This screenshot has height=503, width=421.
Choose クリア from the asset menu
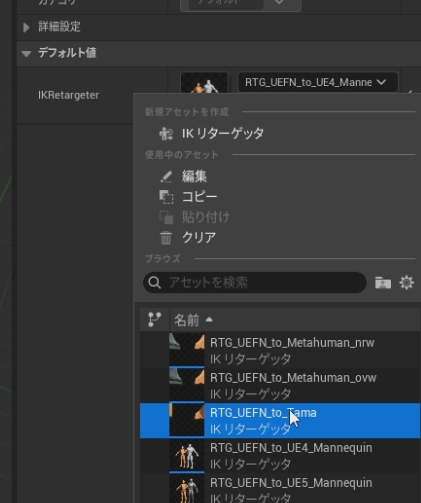coord(199,238)
